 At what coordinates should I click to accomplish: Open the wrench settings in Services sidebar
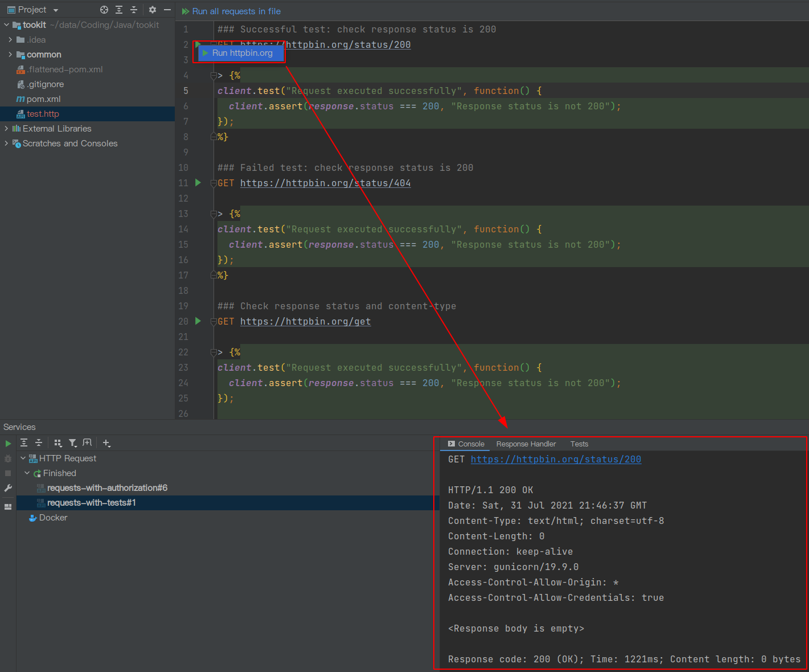click(8, 488)
